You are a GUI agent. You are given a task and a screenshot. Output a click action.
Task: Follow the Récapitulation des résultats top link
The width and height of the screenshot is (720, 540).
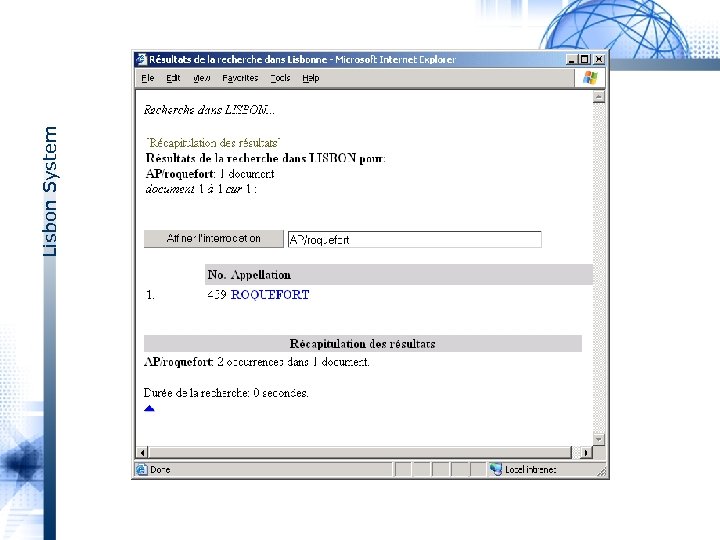pyautogui.click(x=213, y=143)
